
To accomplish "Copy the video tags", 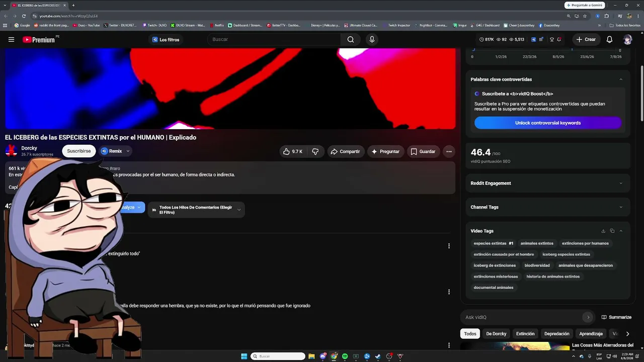I will coord(612,231).
